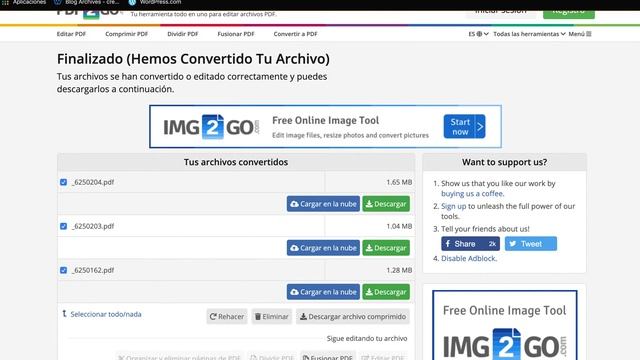Click the 1.28 MB file size
640x360 pixels.
(399, 270)
